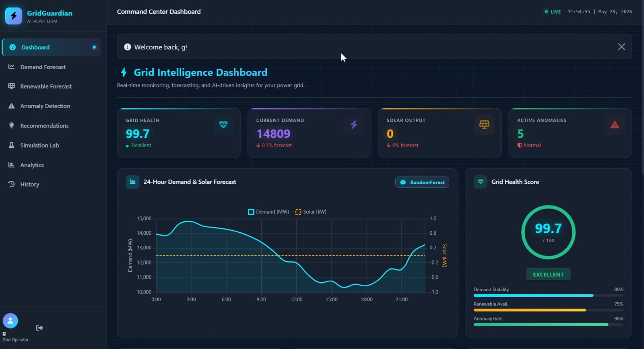
Task: Click the Demand Stability progress bar
Action: [x=548, y=296]
